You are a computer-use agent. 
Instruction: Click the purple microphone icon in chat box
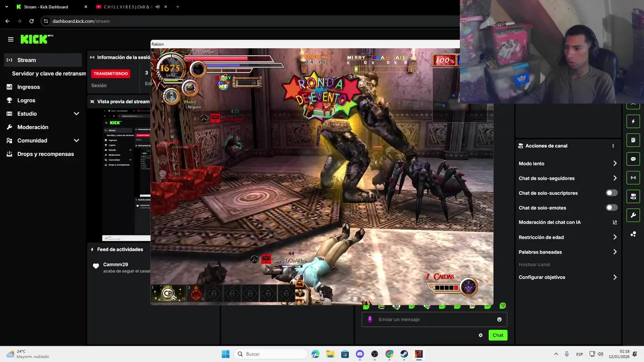click(x=370, y=319)
